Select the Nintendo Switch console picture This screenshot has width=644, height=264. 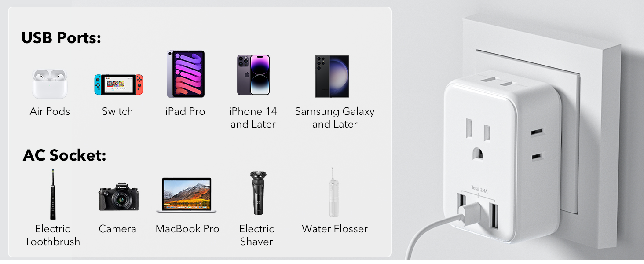point(118,84)
